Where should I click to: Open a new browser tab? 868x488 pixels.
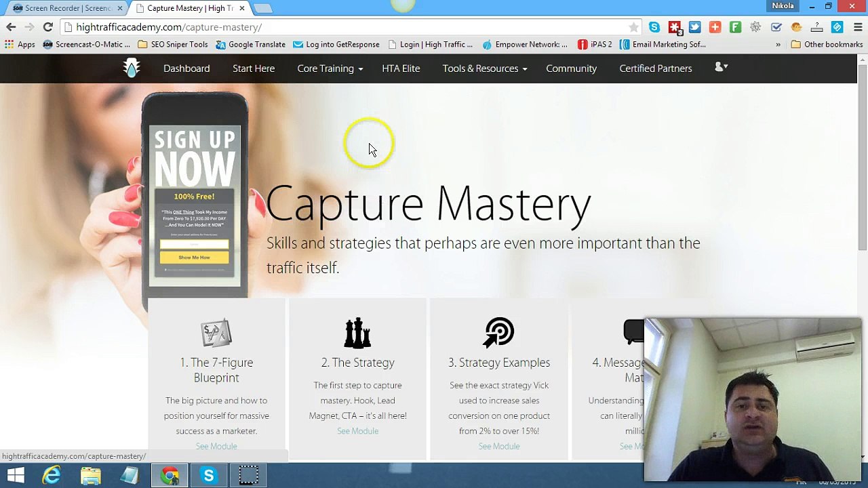click(x=263, y=8)
